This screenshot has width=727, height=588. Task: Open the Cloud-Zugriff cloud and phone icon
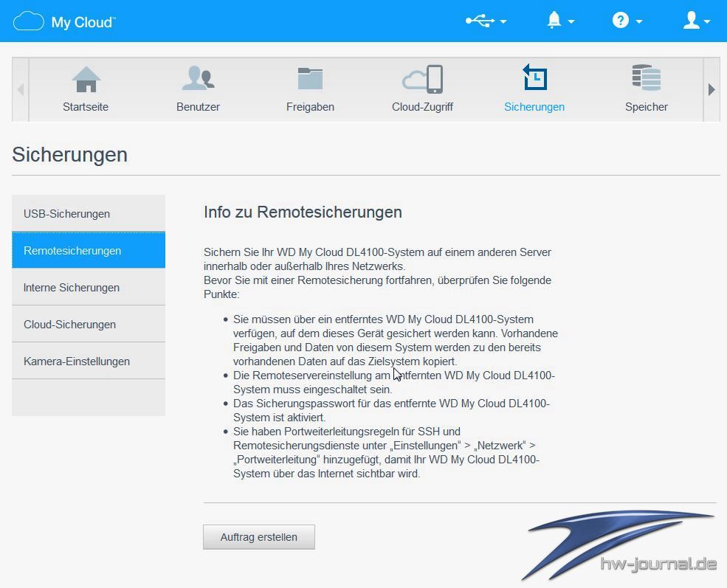[422, 79]
